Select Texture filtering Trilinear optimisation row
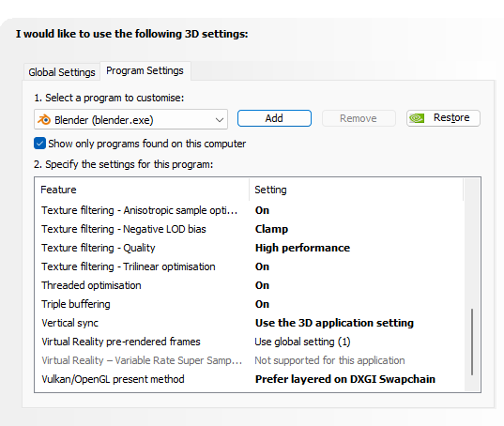The height and width of the screenshot is (426, 504). [x=249, y=266]
